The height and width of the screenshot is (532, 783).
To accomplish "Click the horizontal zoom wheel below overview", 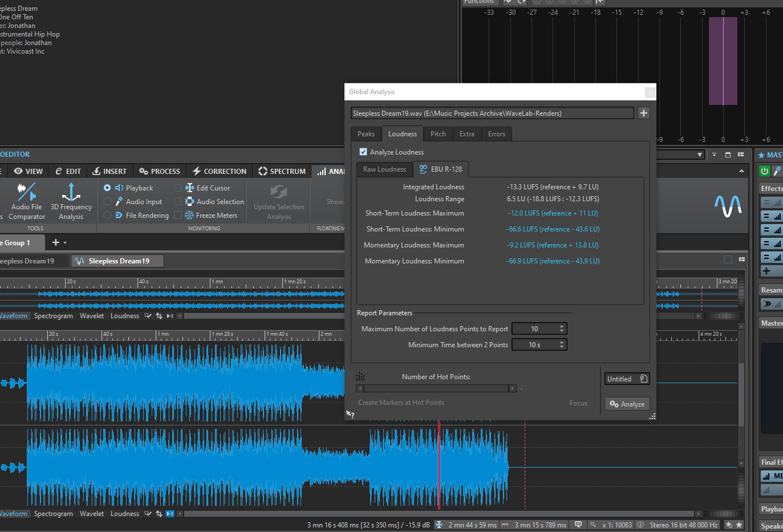I will pos(723,316).
